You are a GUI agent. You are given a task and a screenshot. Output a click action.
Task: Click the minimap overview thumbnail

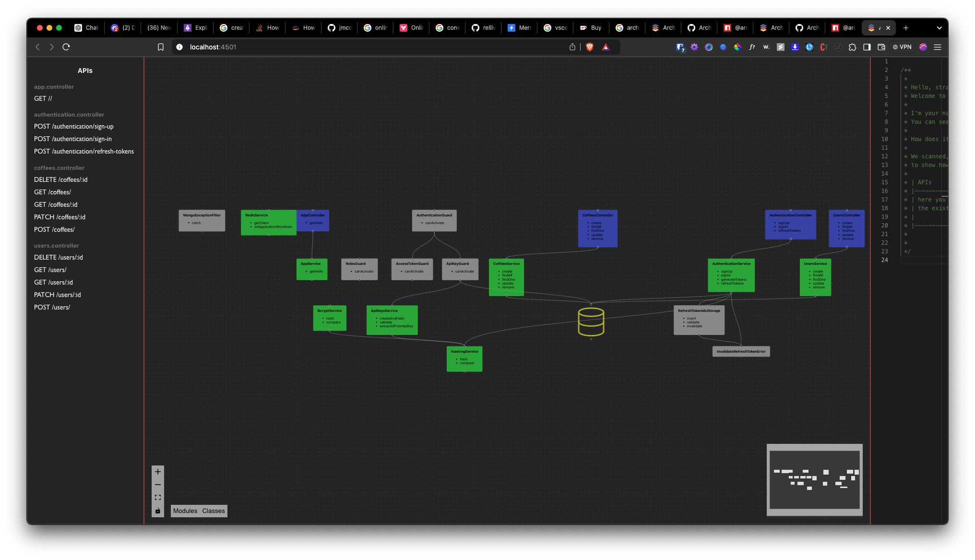[814, 479]
